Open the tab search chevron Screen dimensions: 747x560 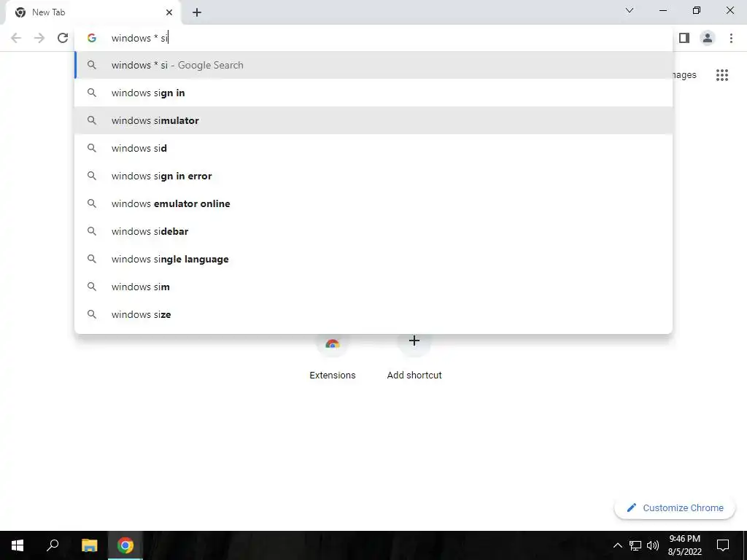630,10
